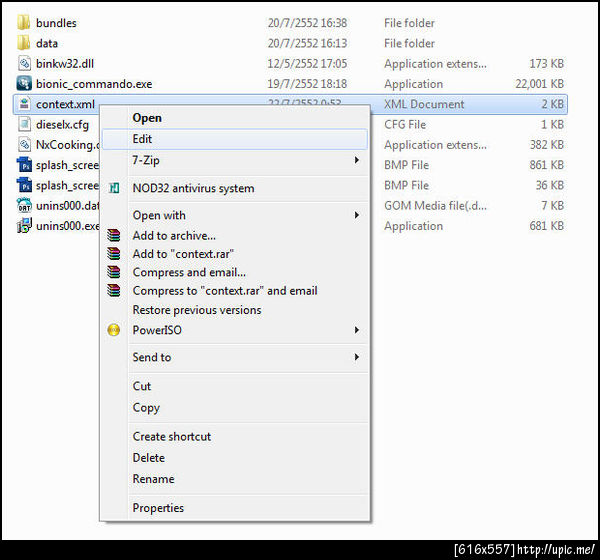This screenshot has width=600, height=560.
Task: Click the bionic_commando.exe application icon
Action: pyautogui.click(x=24, y=83)
